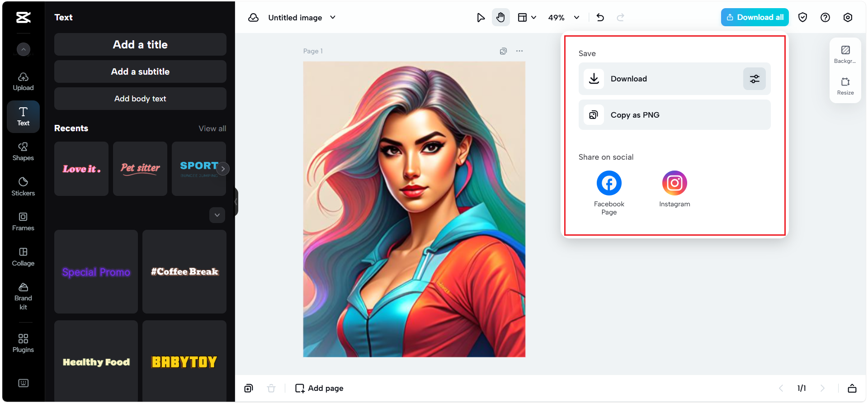The height and width of the screenshot is (404, 868).
Task: Click the duplicate page icon in bottom bar
Action: pos(249,388)
